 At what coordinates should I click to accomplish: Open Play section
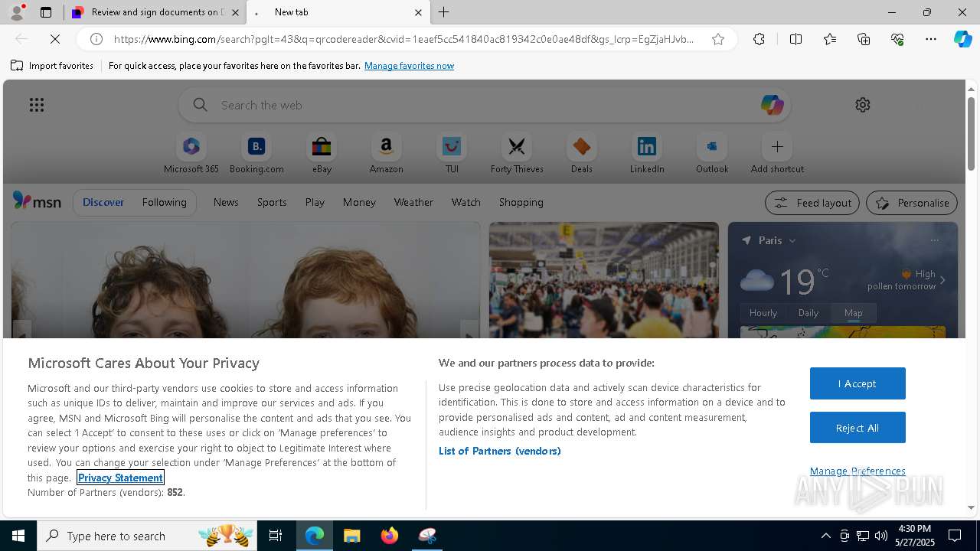coord(315,202)
